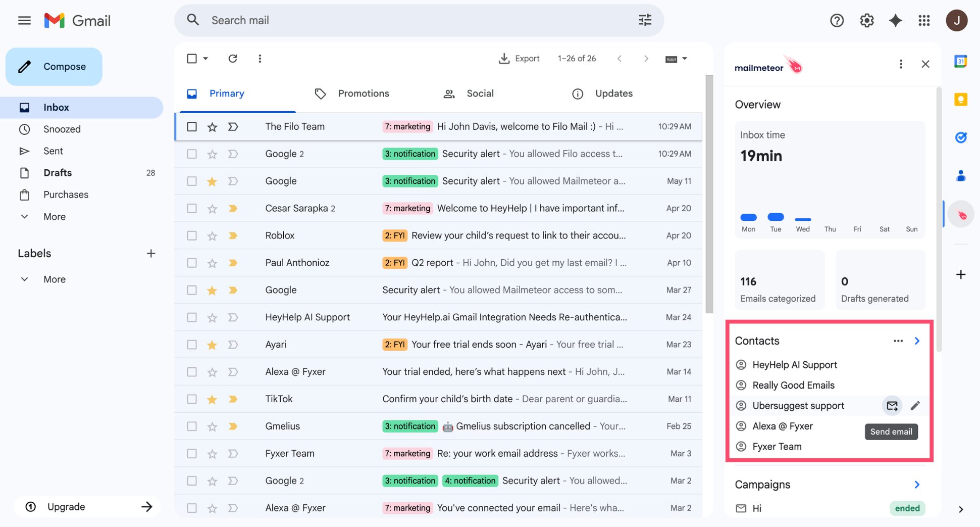Open Google Keep in side panel
Screen dimensions: 980x527
(x=960, y=100)
